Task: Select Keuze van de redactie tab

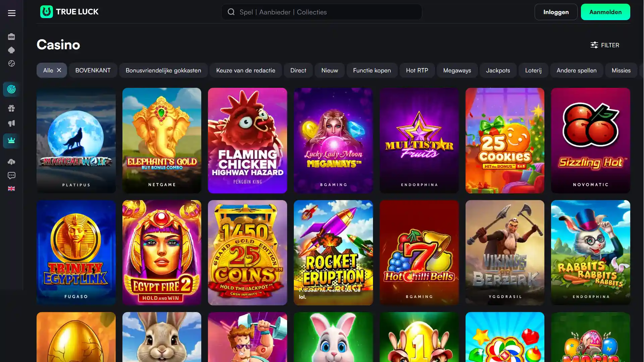Action: pyautogui.click(x=246, y=70)
